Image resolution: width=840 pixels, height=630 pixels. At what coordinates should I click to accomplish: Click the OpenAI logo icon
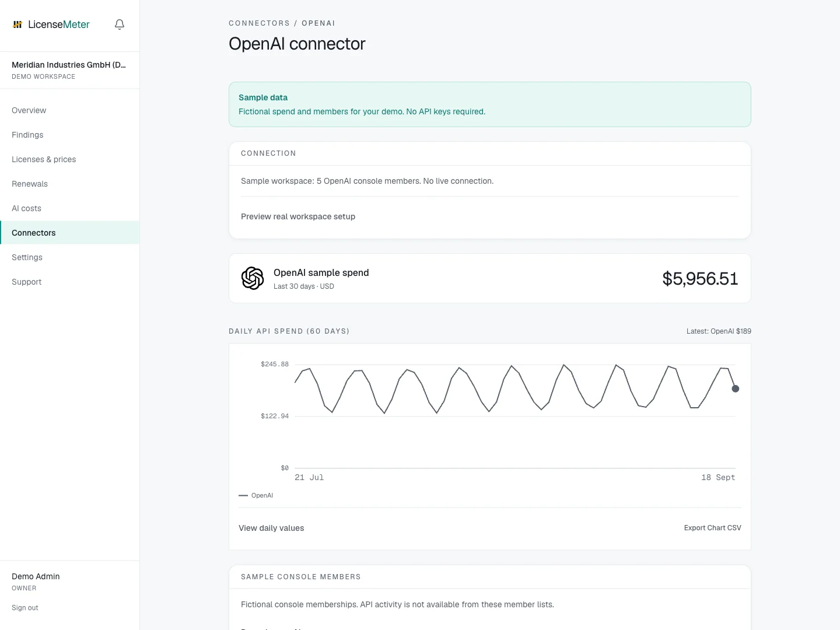[x=253, y=278]
